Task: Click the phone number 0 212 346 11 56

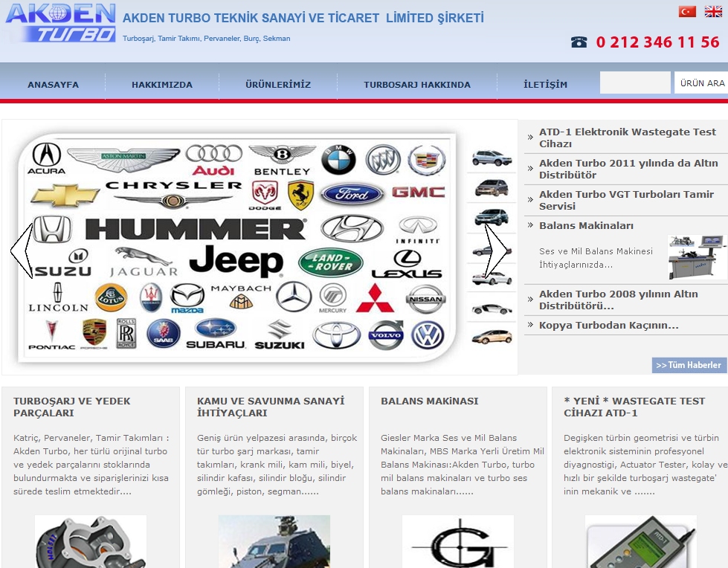Action: [x=658, y=42]
